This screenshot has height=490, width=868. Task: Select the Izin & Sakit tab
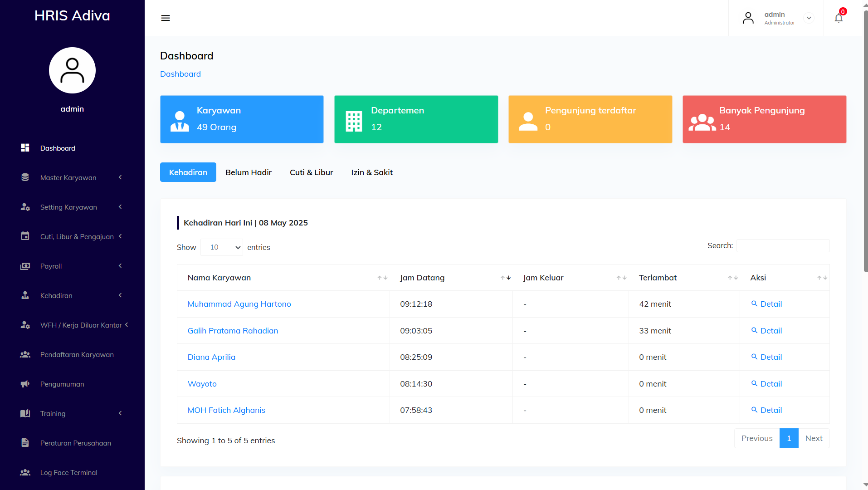click(371, 172)
